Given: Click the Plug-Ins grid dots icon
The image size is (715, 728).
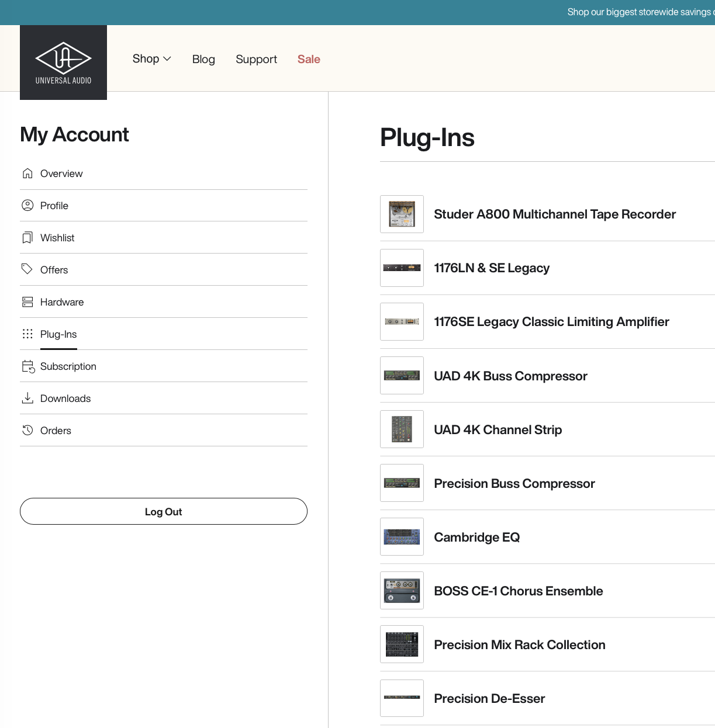Looking at the screenshot, I should (27, 334).
